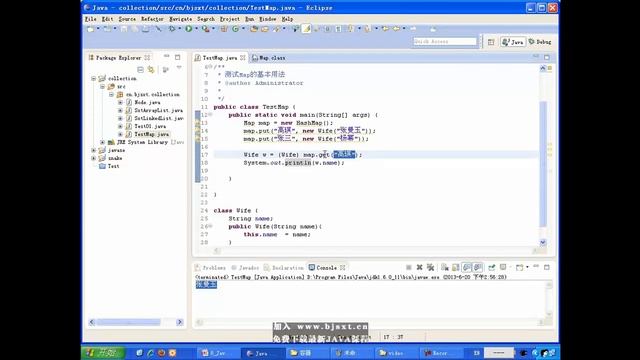Click the green Run button in toolbar
Screen dimensions: 640x360
189,29
